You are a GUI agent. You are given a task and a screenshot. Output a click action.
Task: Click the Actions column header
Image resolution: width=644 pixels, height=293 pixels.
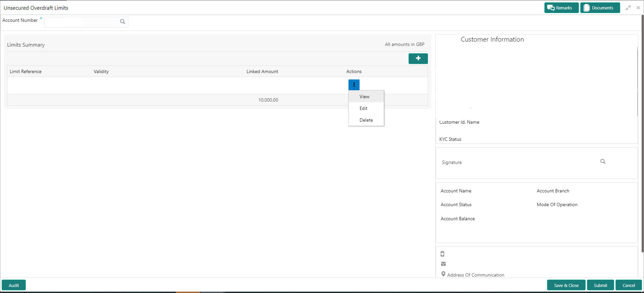point(354,71)
